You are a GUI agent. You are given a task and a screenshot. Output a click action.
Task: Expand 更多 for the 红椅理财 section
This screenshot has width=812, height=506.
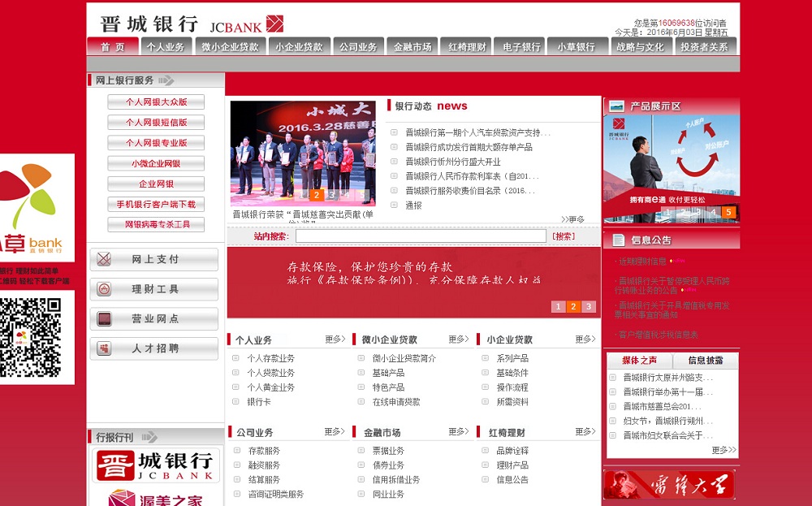click(x=585, y=431)
